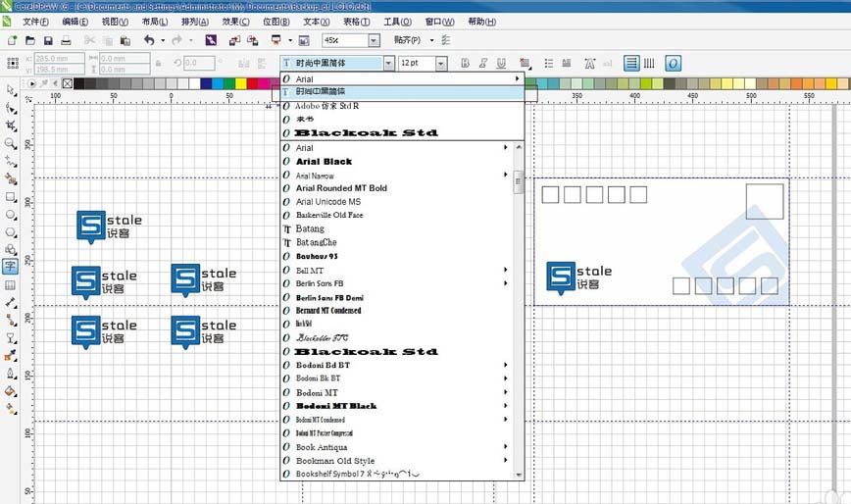This screenshot has width=851, height=504.
Task: Click the bulleted list icon
Action: click(549, 64)
